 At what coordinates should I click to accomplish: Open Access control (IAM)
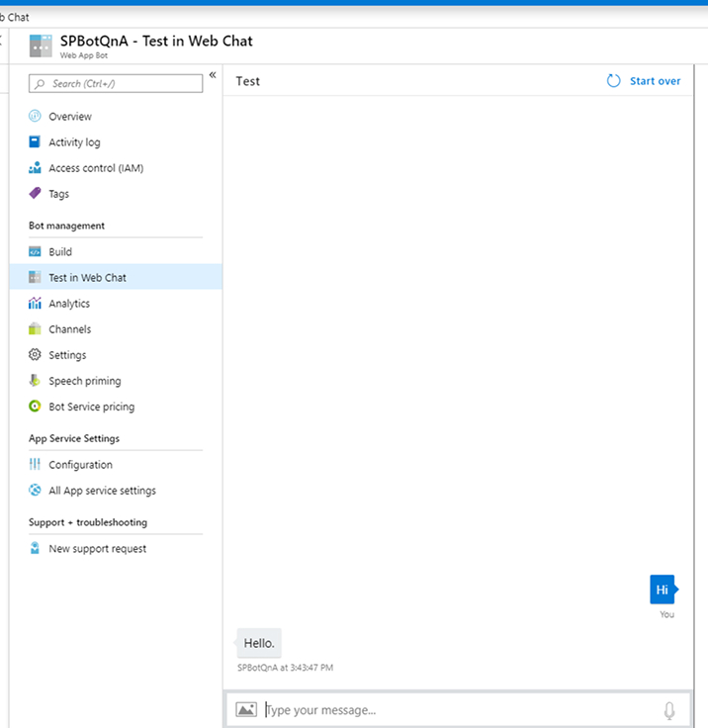[x=96, y=168]
